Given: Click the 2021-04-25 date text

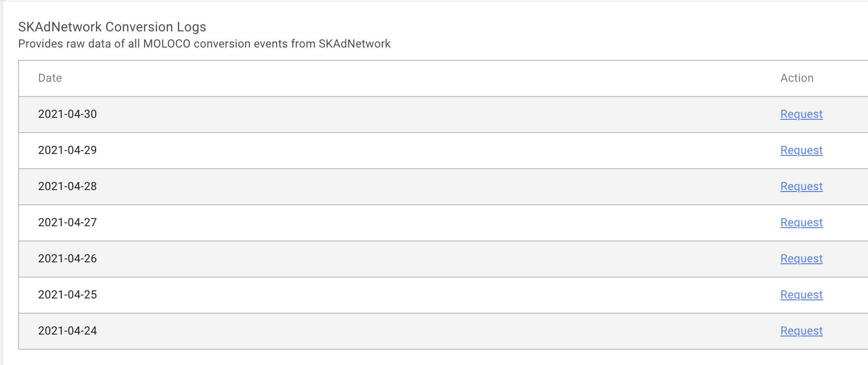Looking at the screenshot, I should [68, 295].
